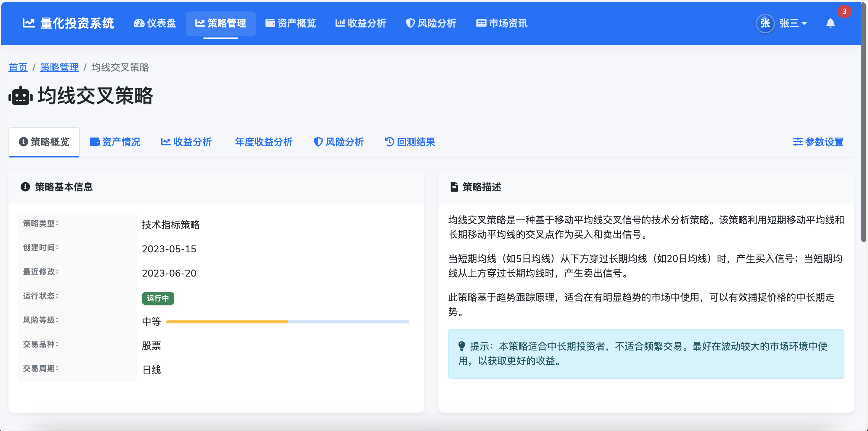Click the lightbulb icon in the tip box
The height and width of the screenshot is (431, 868).
pyautogui.click(x=462, y=346)
